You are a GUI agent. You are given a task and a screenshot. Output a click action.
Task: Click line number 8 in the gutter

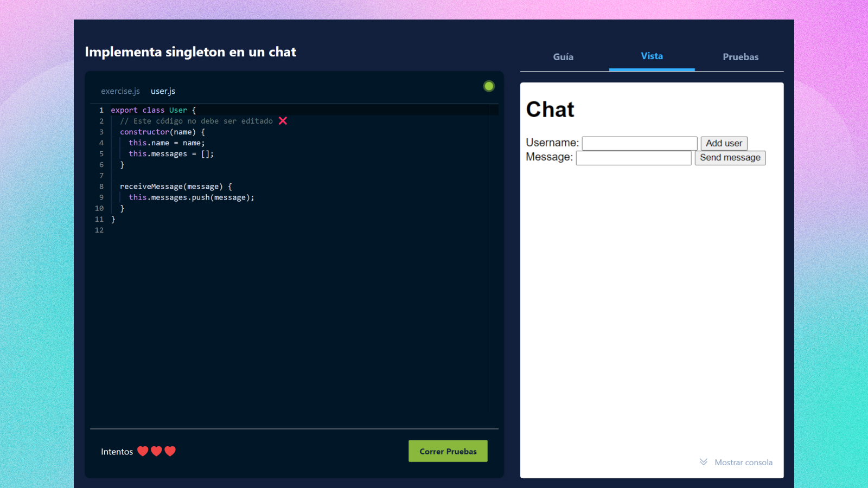101,187
